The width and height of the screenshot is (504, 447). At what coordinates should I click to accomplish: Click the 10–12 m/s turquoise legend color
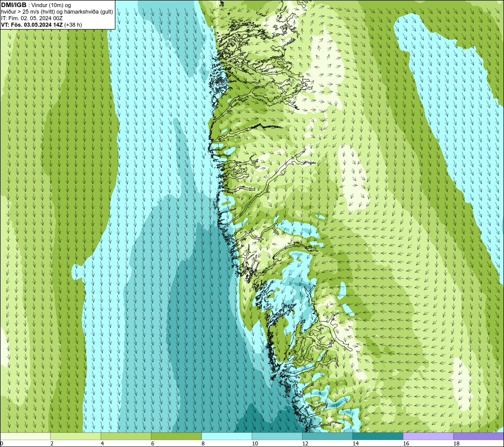[x=277, y=436]
